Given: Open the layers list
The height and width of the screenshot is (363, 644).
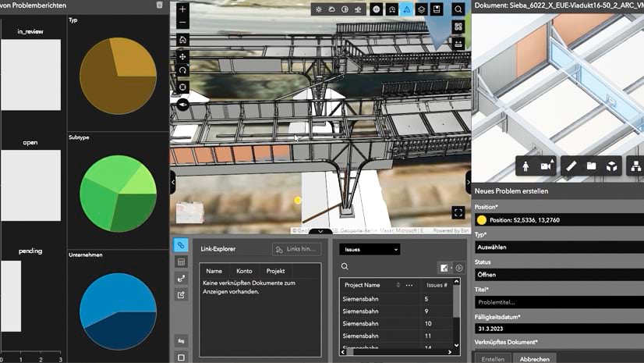Looking at the screenshot, I should [421, 9].
